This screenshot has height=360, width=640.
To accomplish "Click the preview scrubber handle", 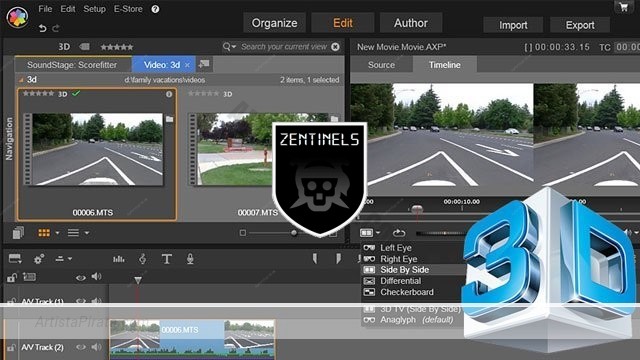I will tap(417, 209).
